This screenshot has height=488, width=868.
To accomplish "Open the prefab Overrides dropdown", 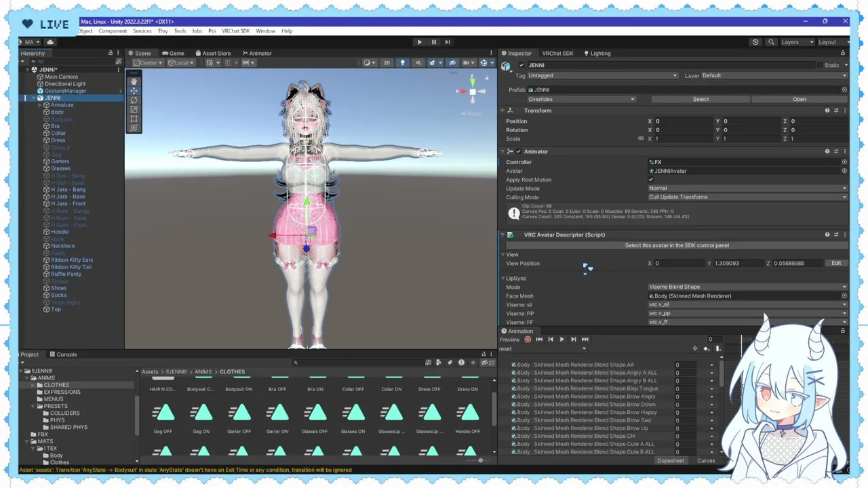I will pyautogui.click(x=581, y=100).
